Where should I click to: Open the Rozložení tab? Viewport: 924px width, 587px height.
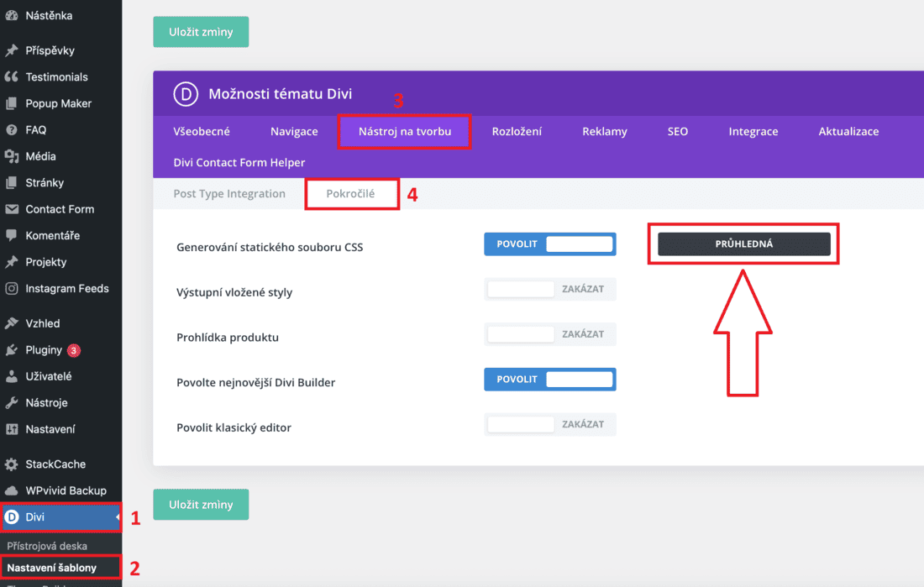click(x=517, y=132)
